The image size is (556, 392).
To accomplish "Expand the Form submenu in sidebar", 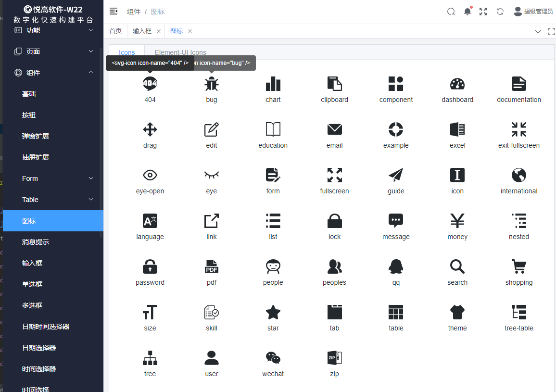I will [58, 178].
